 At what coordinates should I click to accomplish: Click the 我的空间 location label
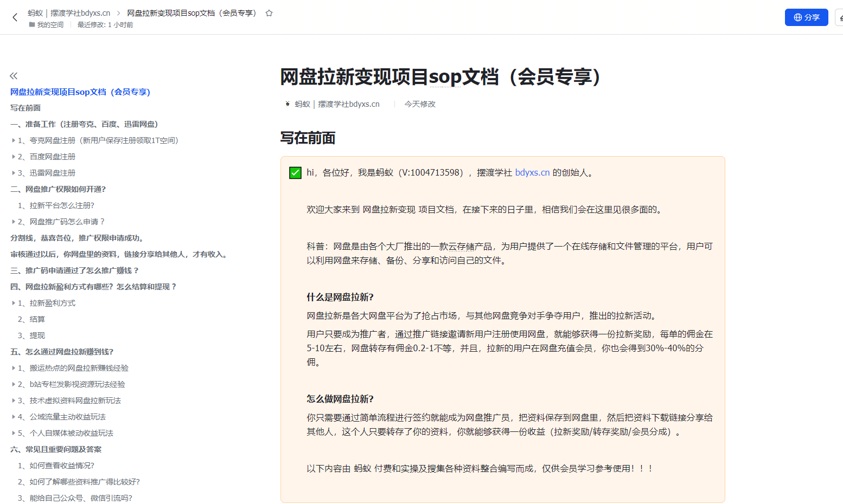pos(50,25)
